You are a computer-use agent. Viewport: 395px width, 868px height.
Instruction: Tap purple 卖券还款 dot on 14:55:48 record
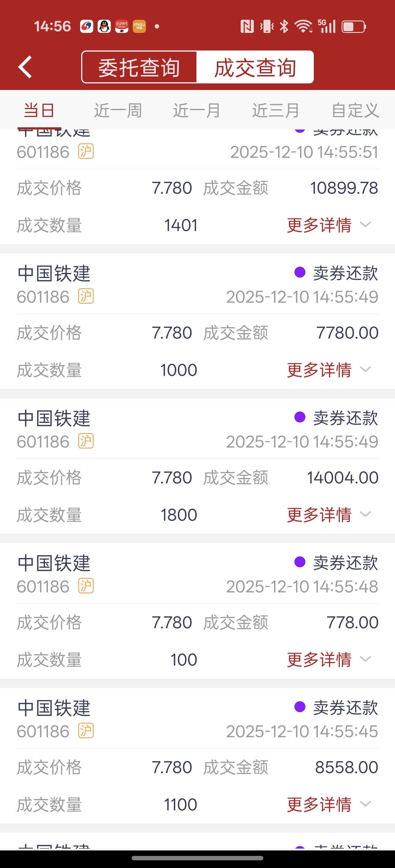point(300,562)
